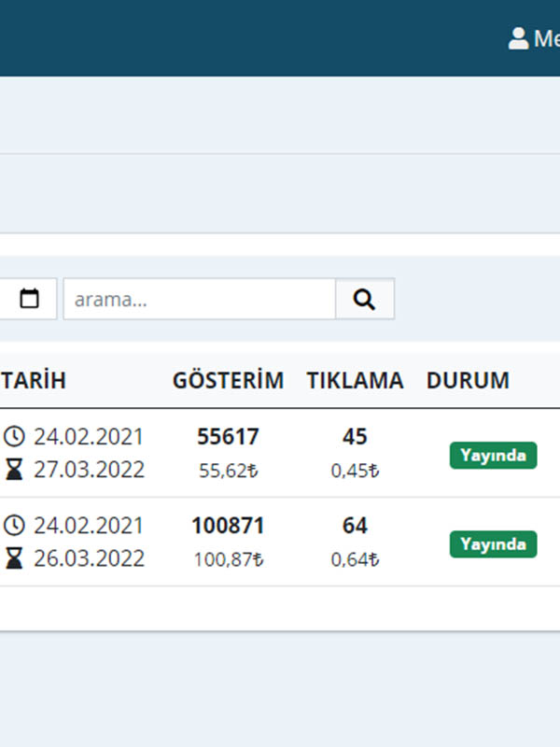The height and width of the screenshot is (747, 560).
Task: Open the date picker calendar icon
Action: (x=28, y=298)
